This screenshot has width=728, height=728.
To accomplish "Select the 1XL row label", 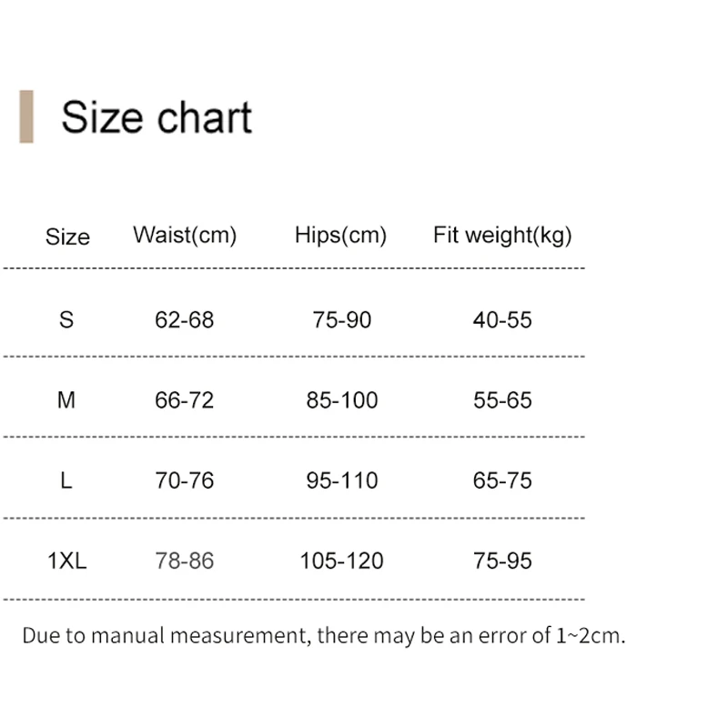I will [67, 561].
